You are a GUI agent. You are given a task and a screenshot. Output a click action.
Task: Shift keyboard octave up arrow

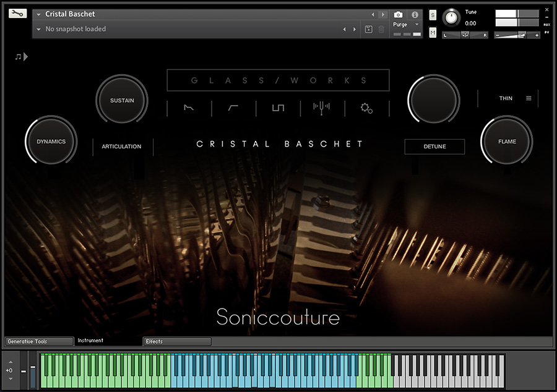tap(11, 362)
